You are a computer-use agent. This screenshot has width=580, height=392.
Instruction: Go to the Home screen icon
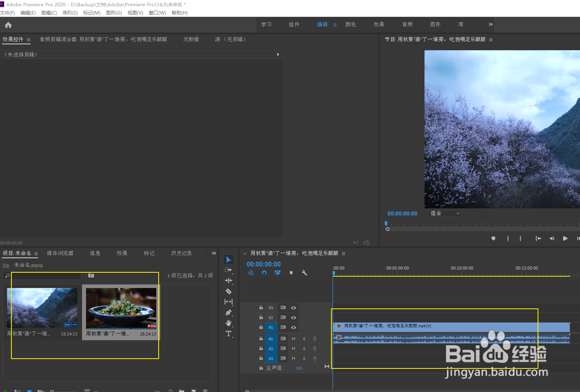pyautogui.click(x=8, y=25)
